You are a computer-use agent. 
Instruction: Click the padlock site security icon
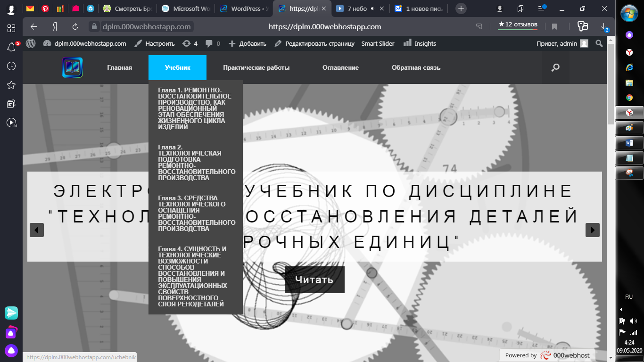94,27
